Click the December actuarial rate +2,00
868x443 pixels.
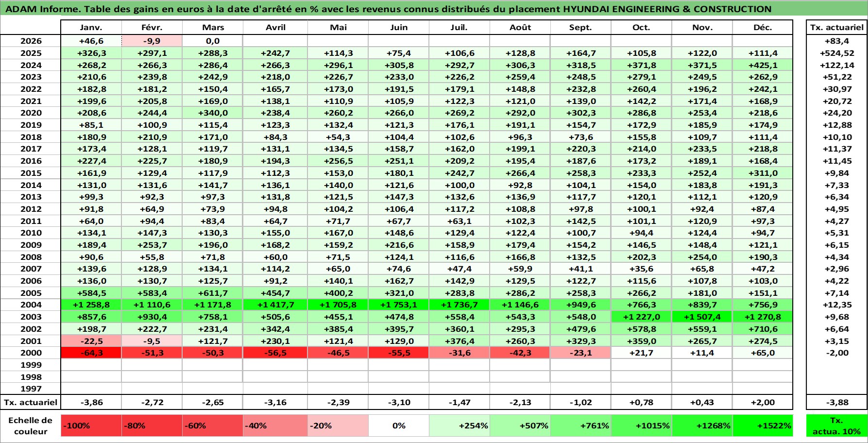click(763, 403)
